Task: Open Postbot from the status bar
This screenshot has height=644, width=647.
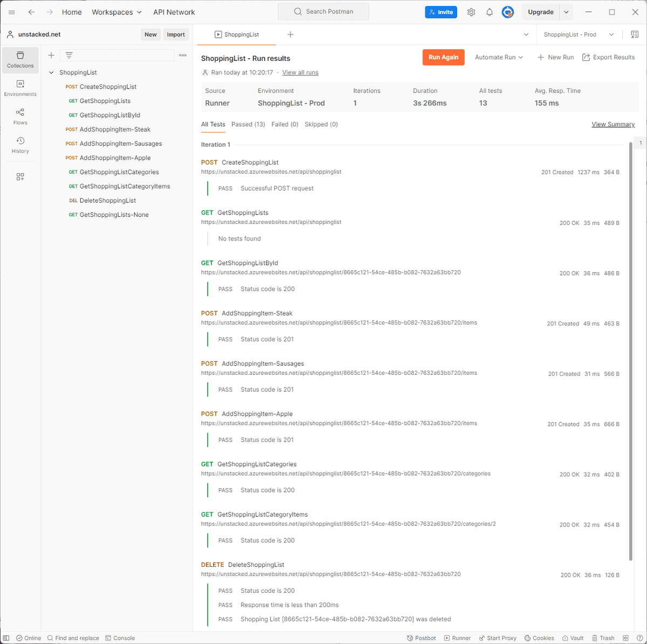Action: click(421, 638)
